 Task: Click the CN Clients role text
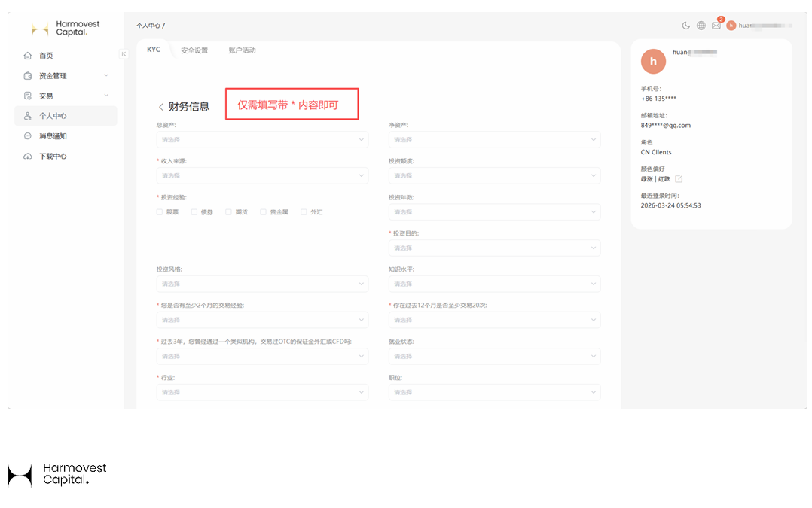point(655,152)
